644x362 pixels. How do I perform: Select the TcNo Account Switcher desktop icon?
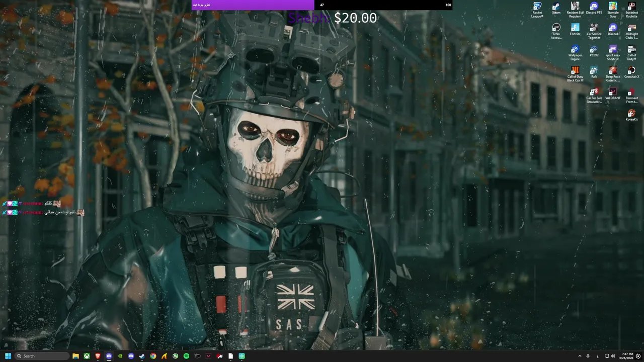(556, 31)
